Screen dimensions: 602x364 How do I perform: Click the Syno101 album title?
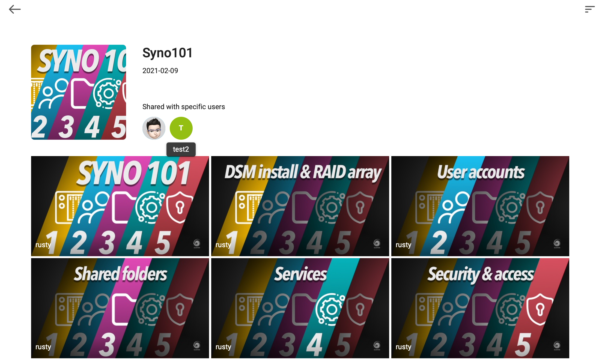168,53
